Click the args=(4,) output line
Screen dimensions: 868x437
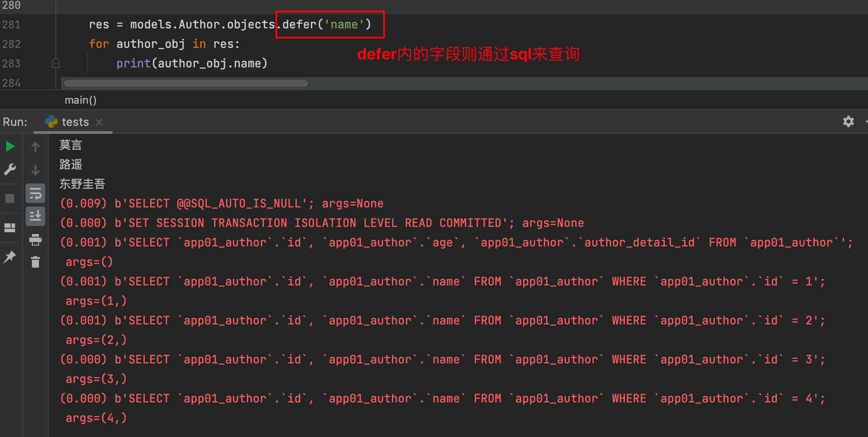pos(96,418)
